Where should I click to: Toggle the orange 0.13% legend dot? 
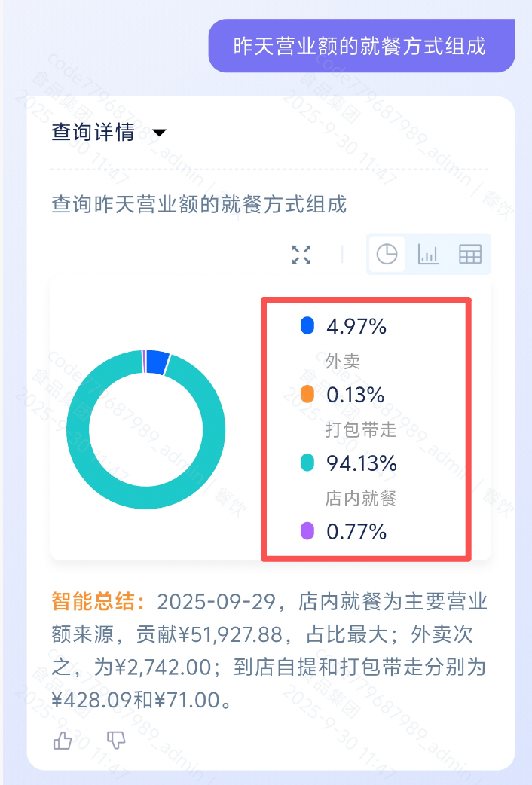tap(307, 394)
